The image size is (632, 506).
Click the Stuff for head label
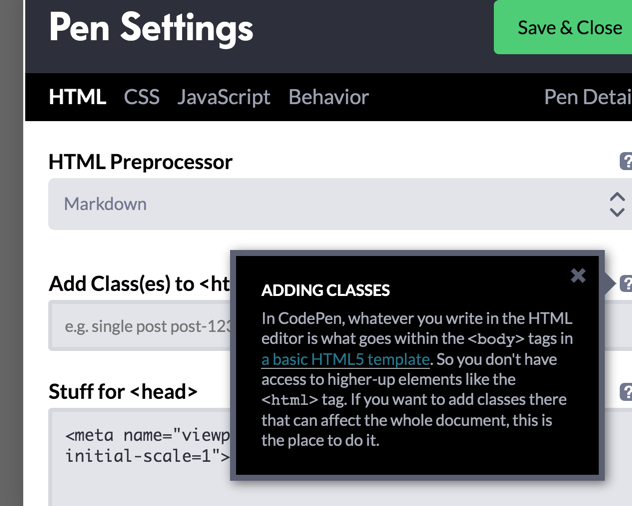(123, 392)
